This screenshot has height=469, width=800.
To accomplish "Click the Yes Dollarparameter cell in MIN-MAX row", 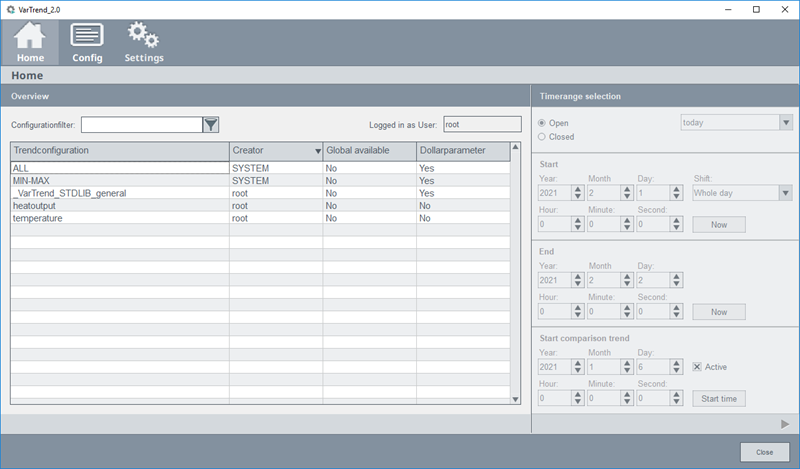I will [463, 181].
